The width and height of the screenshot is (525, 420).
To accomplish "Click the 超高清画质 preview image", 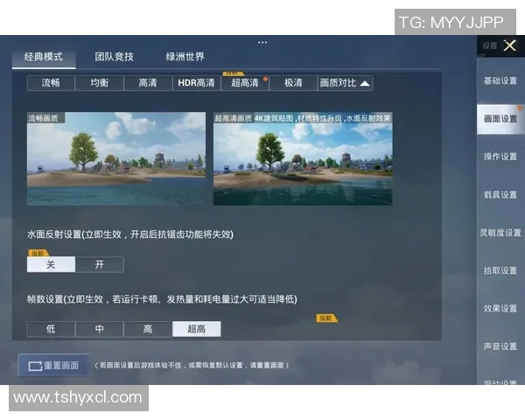I will click(x=303, y=158).
